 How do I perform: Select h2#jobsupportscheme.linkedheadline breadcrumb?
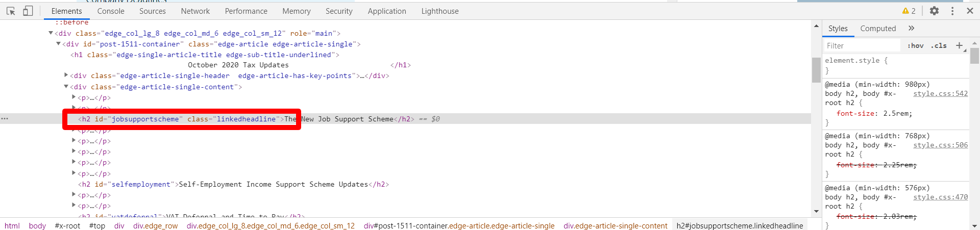740,225
